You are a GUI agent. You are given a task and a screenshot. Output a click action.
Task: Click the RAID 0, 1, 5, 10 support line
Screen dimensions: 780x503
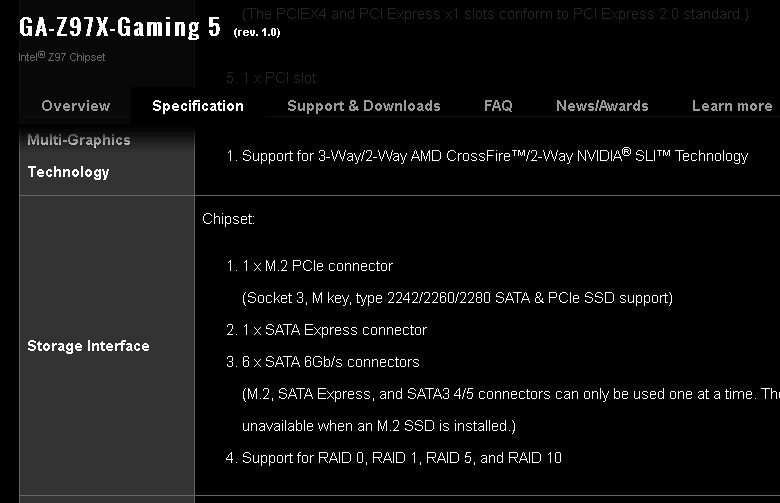(x=401, y=458)
